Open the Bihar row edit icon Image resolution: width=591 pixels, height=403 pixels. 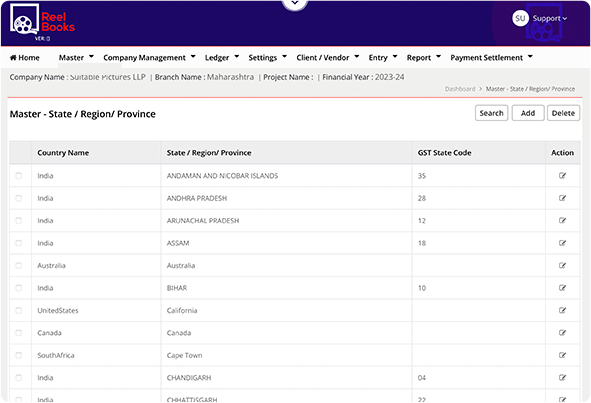[562, 288]
